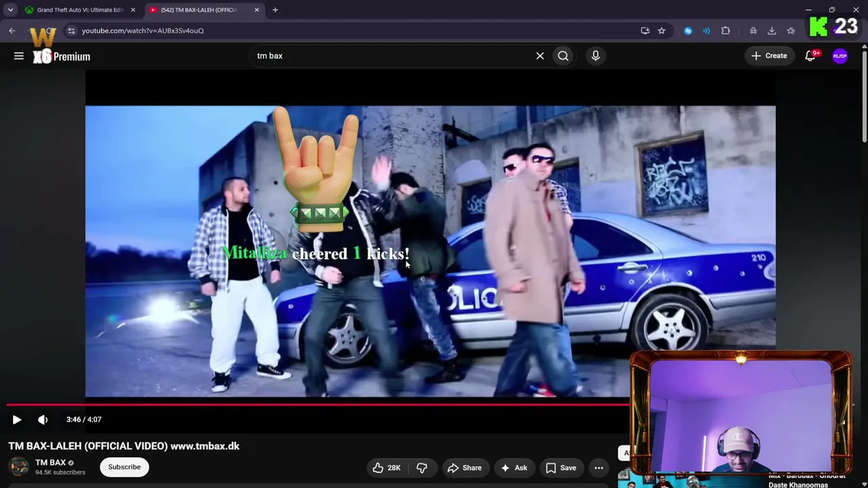Subscribe to the TM BAX channel

[124, 467]
